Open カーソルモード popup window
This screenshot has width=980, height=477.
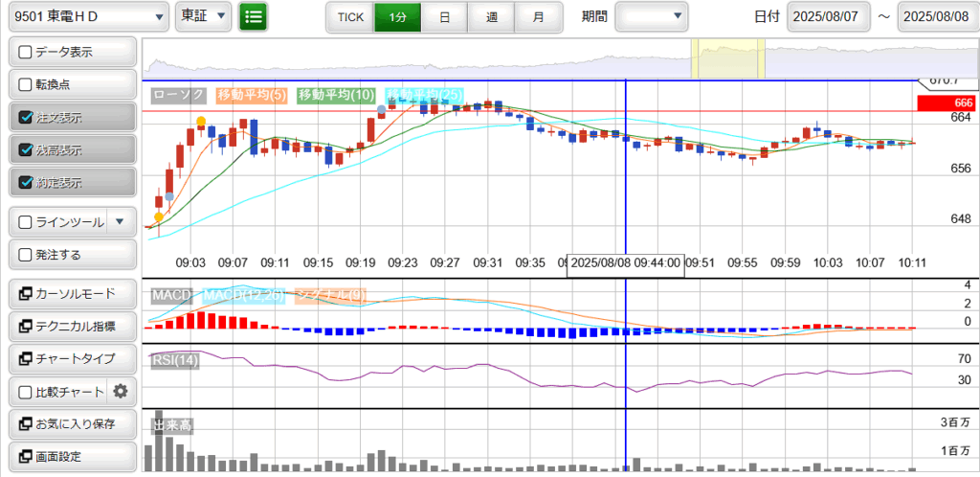(72, 293)
